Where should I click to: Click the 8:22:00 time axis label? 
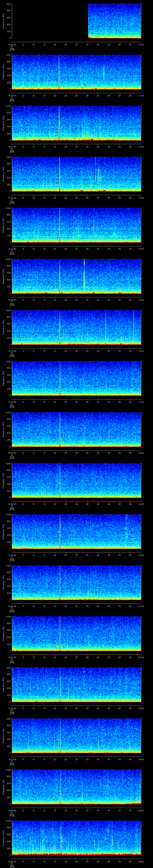[x=12, y=708]
